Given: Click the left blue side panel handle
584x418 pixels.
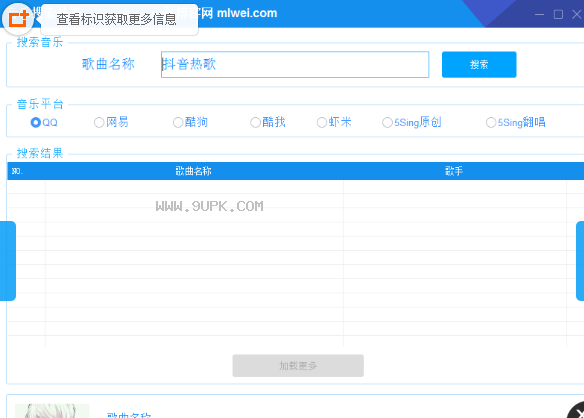Looking at the screenshot, I should (7, 261).
